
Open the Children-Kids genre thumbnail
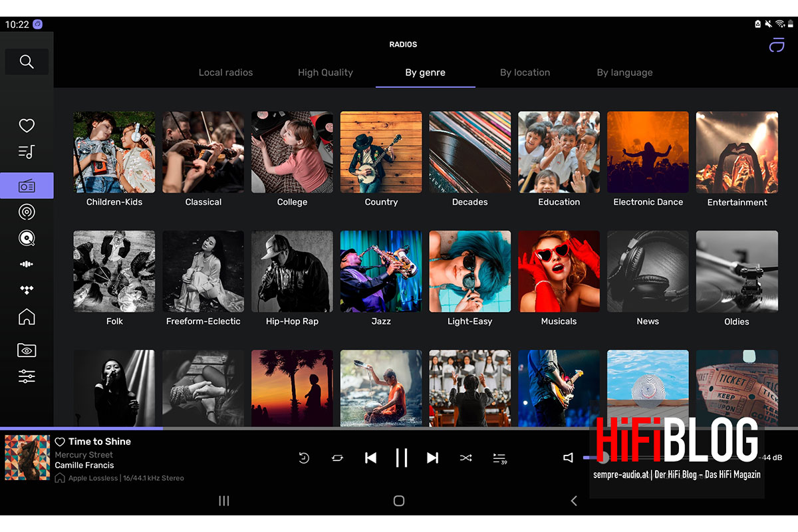click(114, 152)
